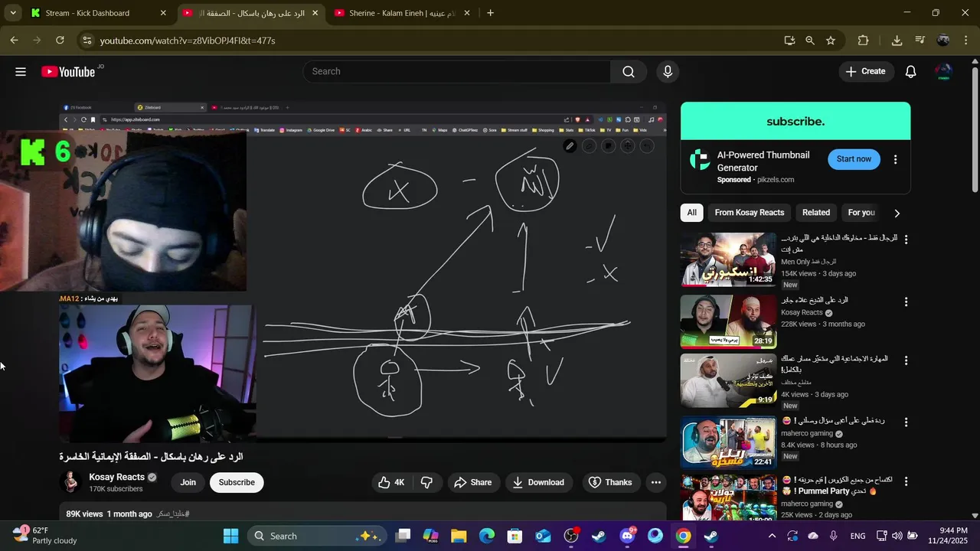Open options for the 228K views video
980x551 pixels.
point(906,302)
